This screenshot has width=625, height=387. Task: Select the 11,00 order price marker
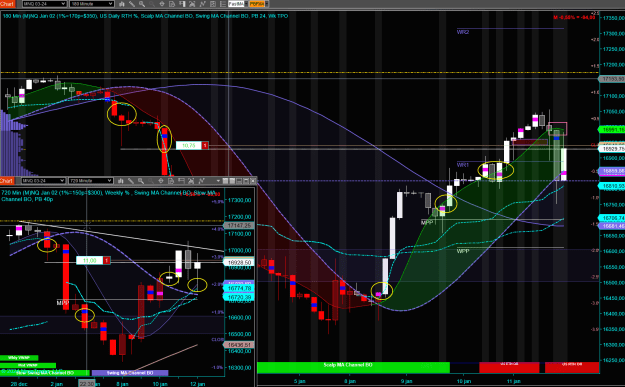(89, 260)
